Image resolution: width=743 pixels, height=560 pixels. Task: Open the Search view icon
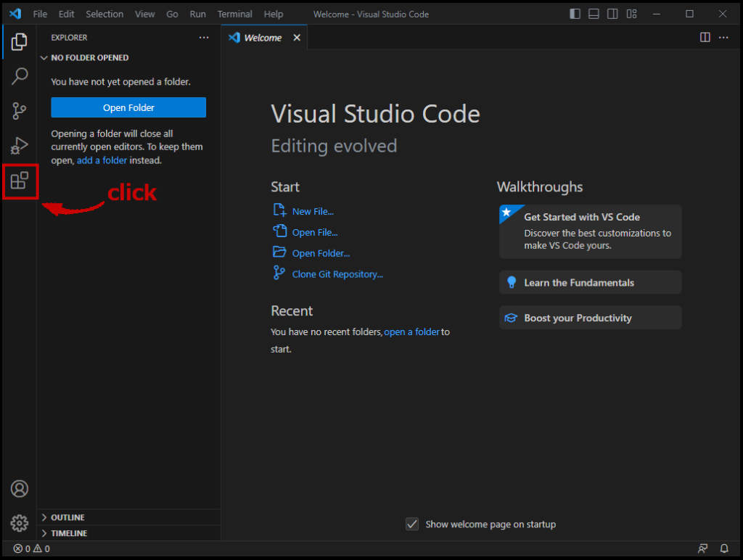coord(20,76)
